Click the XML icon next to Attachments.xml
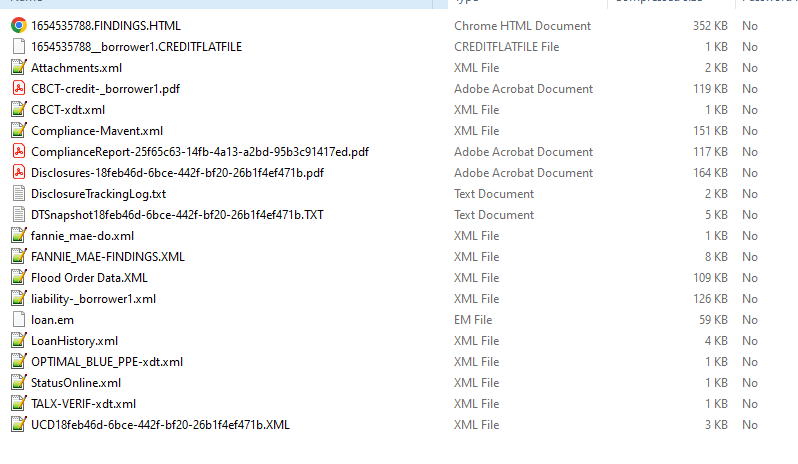The image size is (798, 464). (x=18, y=68)
